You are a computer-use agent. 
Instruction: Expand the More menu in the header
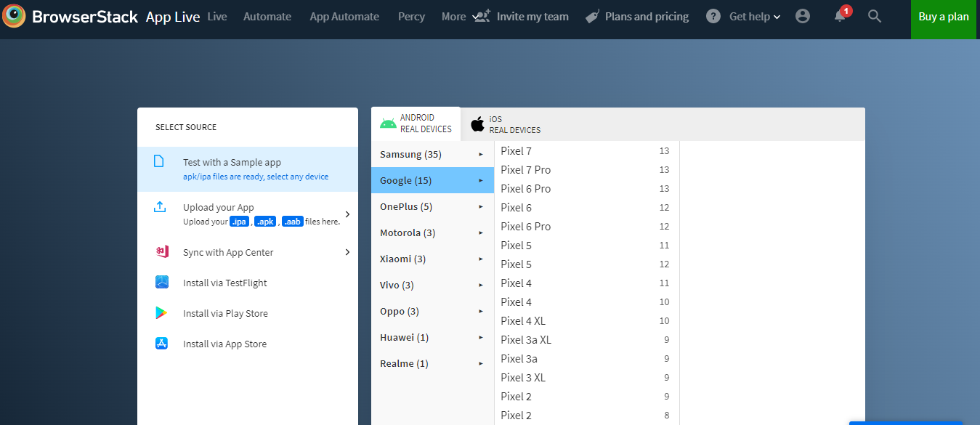pyautogui.click(x=453, y=16)
